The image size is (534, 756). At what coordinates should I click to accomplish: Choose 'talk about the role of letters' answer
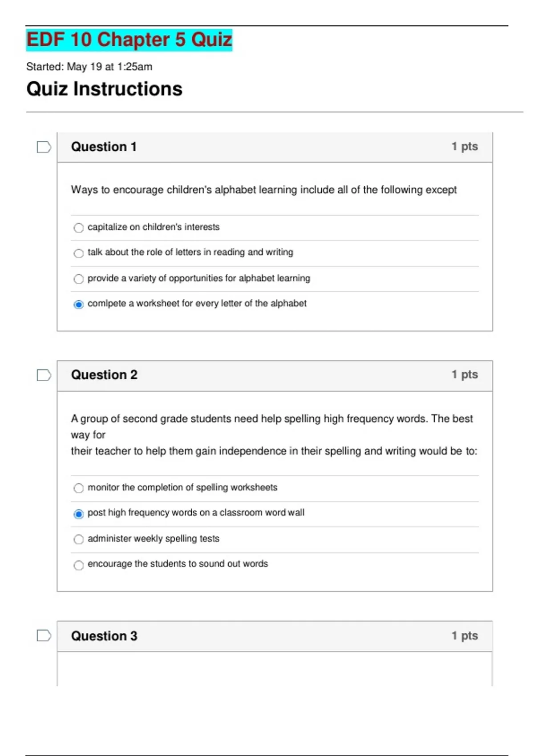79,253
